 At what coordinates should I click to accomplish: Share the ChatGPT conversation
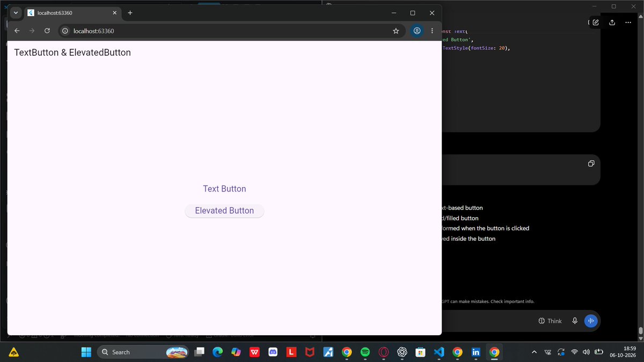click(612, 23)
